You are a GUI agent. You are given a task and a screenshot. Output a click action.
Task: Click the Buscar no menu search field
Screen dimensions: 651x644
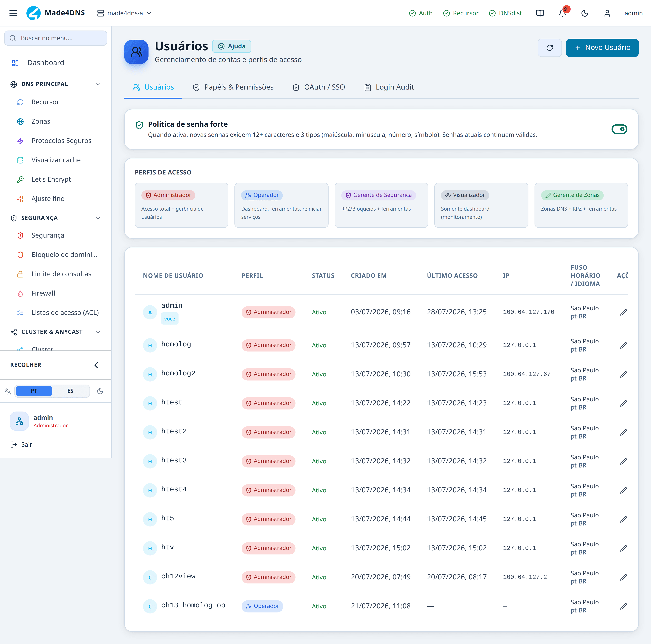coord(56,38)
